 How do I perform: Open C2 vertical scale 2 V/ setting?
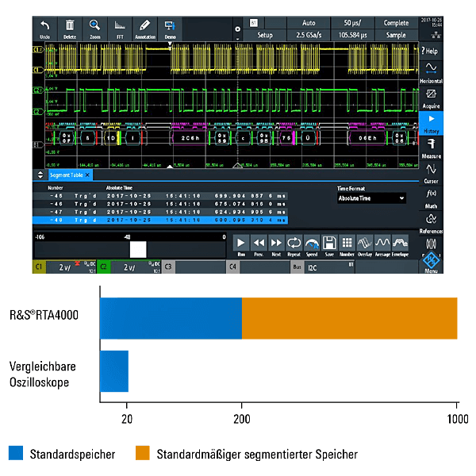pos(129,267)
